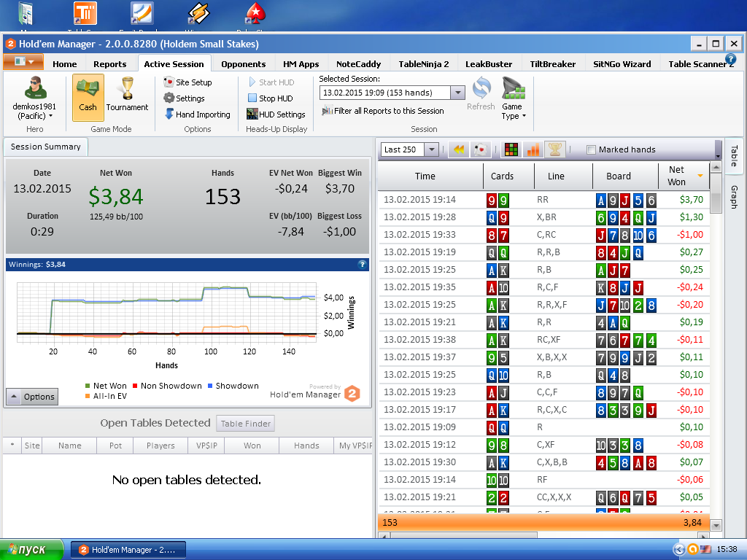
Task: Click the Windows Start button
Action: coord(31,550)
